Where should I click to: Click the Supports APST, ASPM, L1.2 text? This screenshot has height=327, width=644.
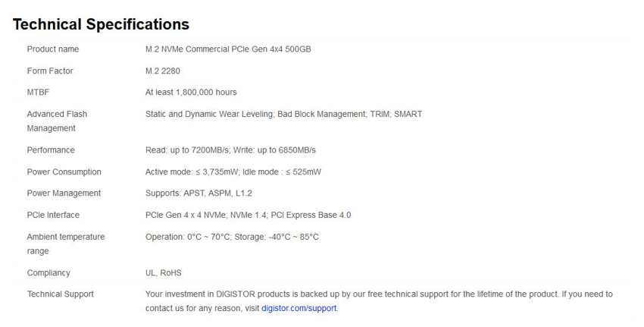coord(199,193)
